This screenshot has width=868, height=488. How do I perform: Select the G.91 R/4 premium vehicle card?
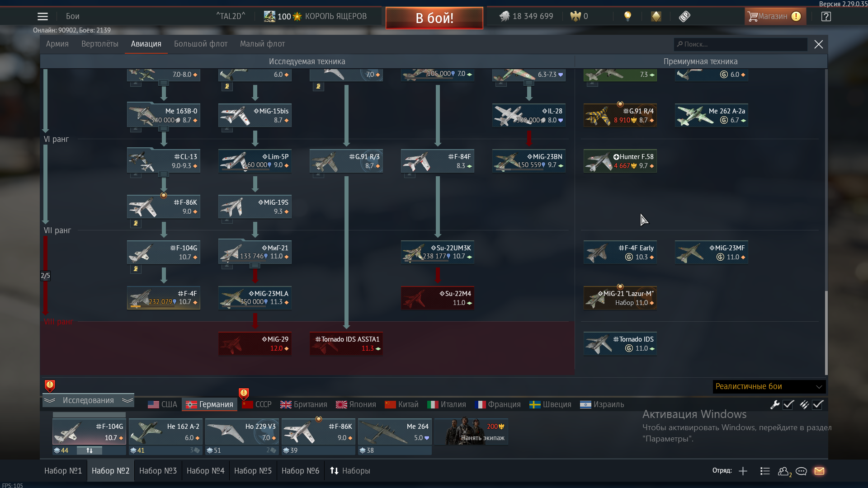point(620,116)
